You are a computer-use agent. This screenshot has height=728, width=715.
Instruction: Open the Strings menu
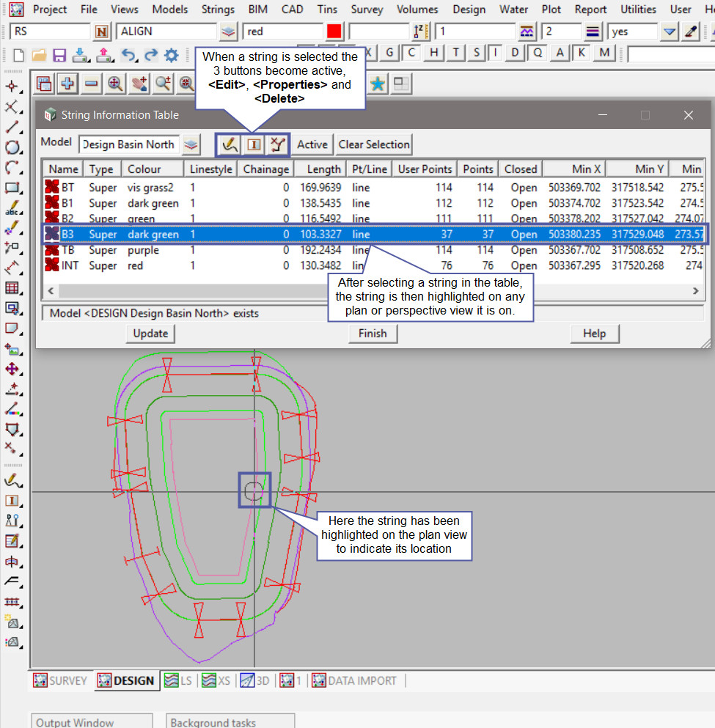218,10
